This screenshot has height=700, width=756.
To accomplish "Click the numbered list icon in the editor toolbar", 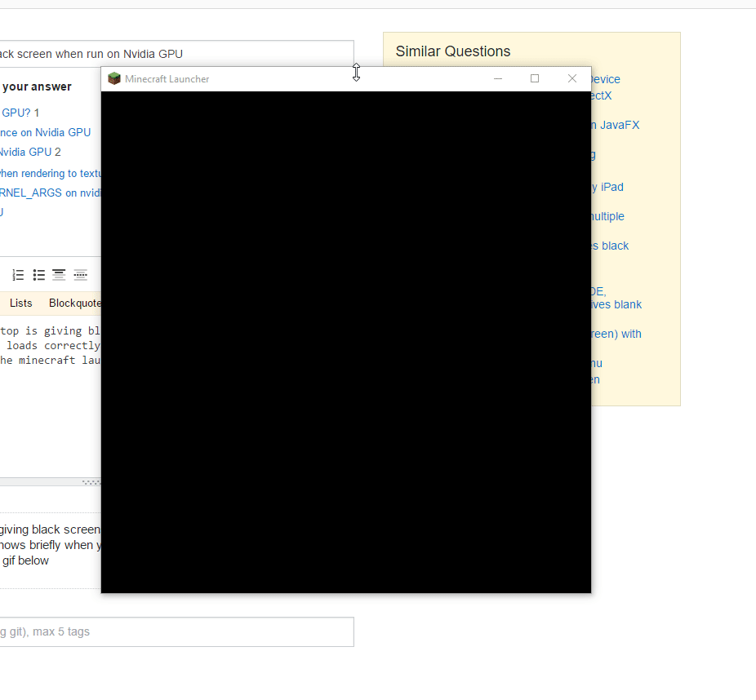I will tap(18, 275).
